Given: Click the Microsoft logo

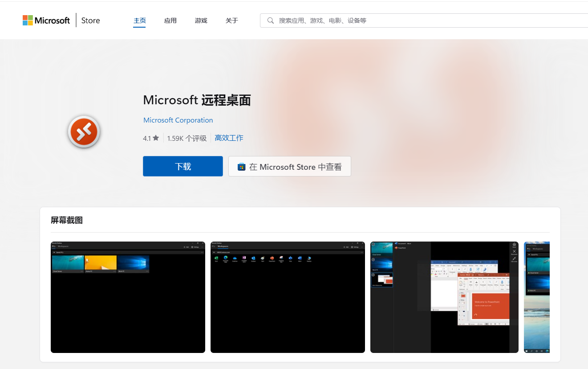Looking at the screenshot, I should point(46,20).
